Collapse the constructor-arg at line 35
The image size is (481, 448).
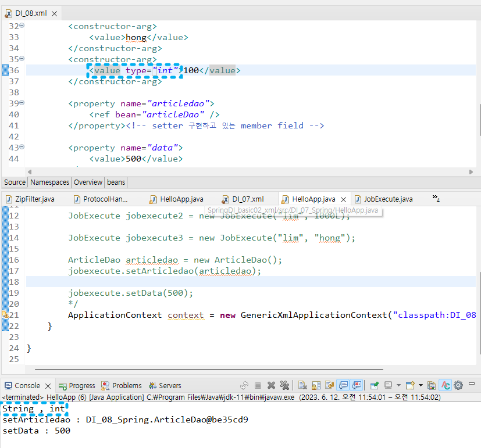[22, 58]
